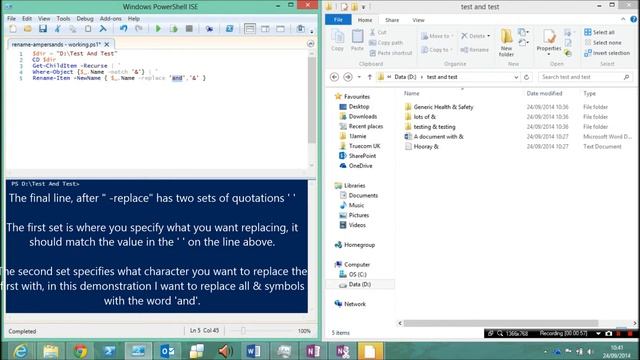The width and height of the screenshot is (640, 360).
Task: Go back with Explorer back arrow
Action: point(334,77)
